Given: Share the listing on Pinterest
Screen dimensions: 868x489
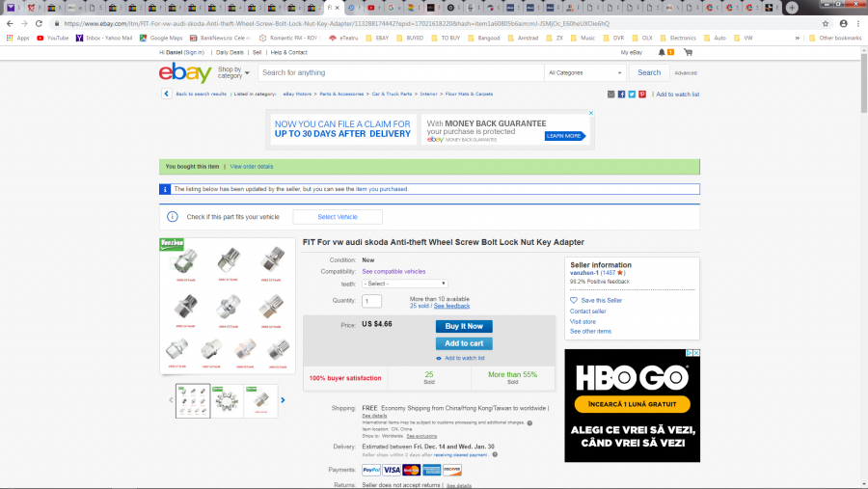Looking at the screenshot, I should (643, 95).
